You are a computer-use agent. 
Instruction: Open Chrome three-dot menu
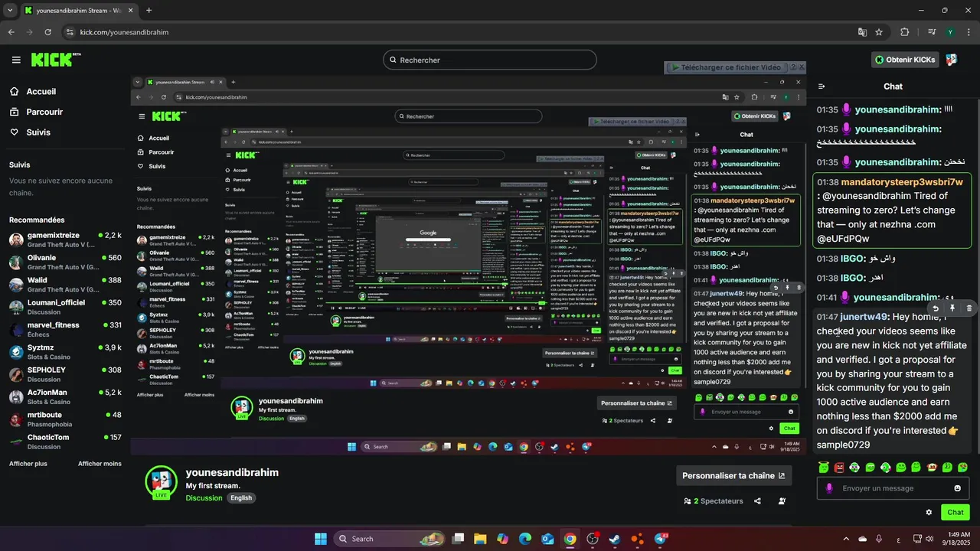(x=968, y=32)
